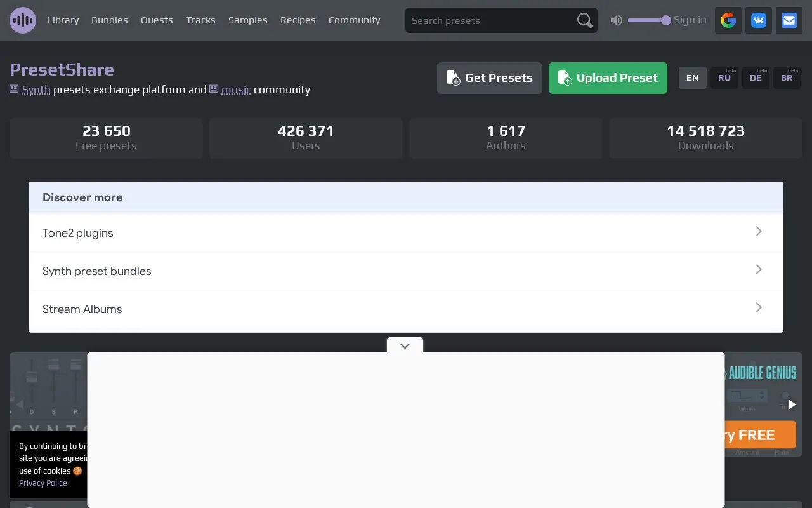The height and width of the screenshot is (508, 812).
Task: Click the Sign in link
Action: (x=690, y=20)
